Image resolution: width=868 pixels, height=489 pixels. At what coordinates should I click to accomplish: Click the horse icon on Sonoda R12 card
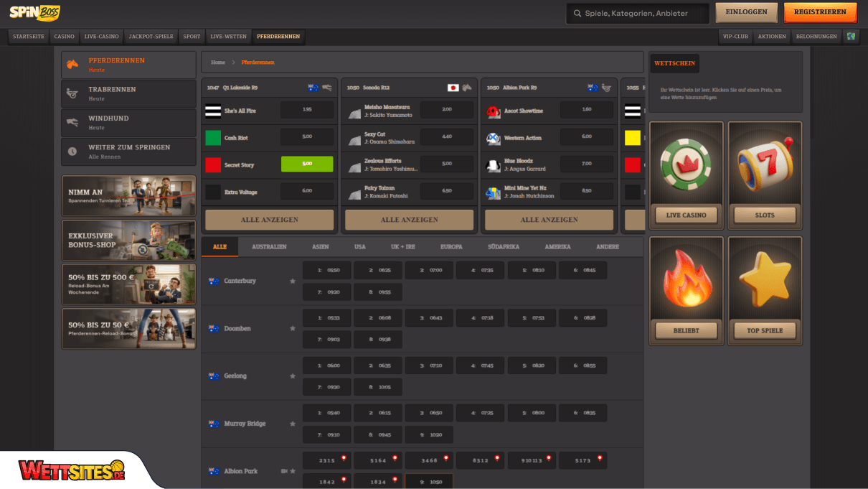467,88
